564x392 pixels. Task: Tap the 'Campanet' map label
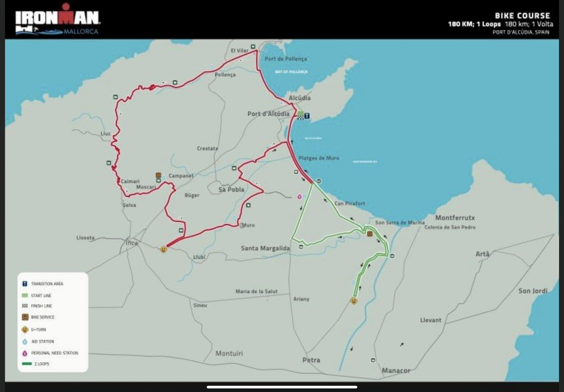click(181, 176)
